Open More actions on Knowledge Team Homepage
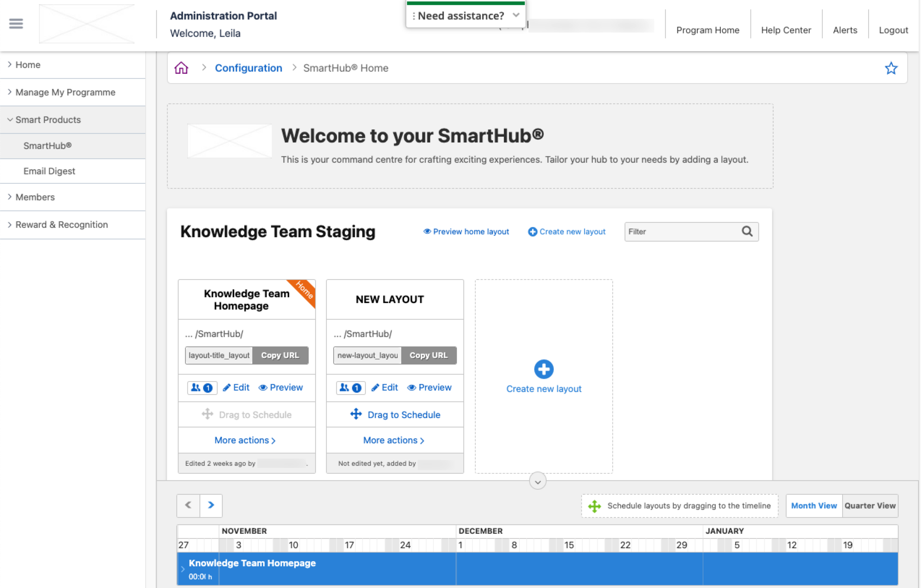 [x=245, y=440]
